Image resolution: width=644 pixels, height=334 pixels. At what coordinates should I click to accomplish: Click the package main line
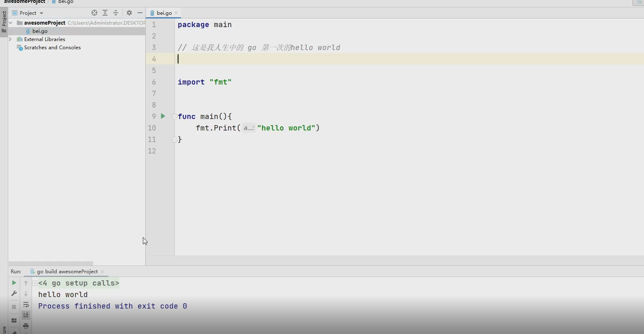point(205,25)
